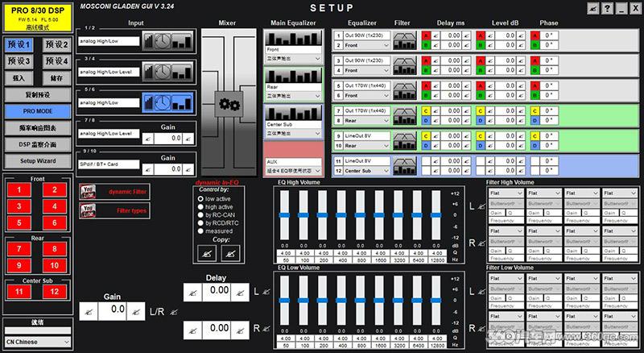Click the decrease arrow of the R Delay value
This screenshot has height=353, width=644.
point(192,330)
